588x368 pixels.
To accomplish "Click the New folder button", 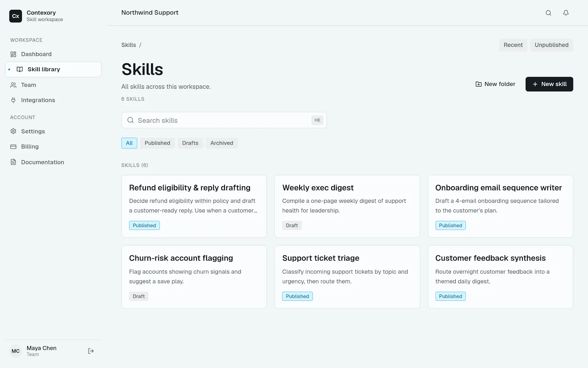I will click(x=495, y=84).
